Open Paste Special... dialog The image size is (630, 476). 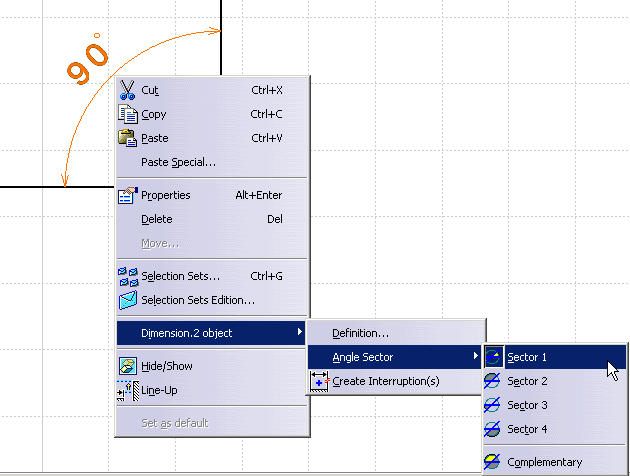212,162
